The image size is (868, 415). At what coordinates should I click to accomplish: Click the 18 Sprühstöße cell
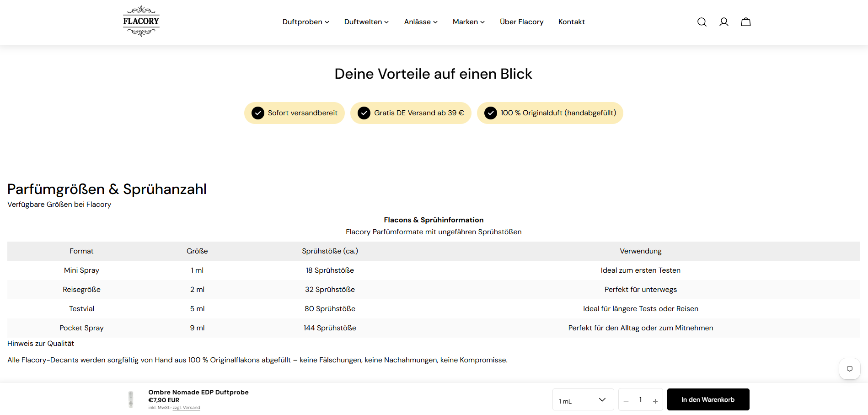(330, 270)
